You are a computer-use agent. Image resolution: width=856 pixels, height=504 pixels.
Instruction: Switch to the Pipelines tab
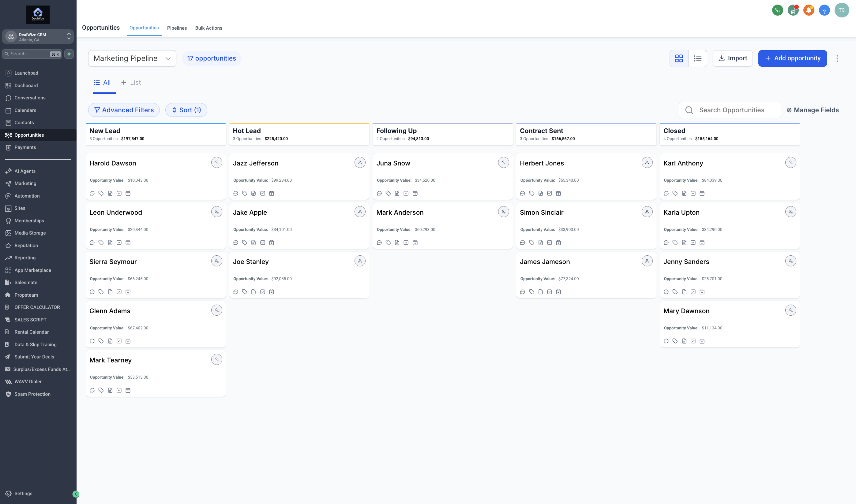[x=177, y=28]
